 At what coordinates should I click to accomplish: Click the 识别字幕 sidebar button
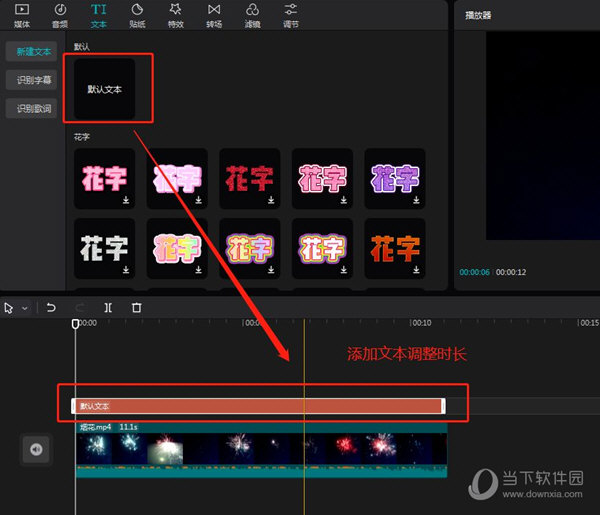(32, 80)
